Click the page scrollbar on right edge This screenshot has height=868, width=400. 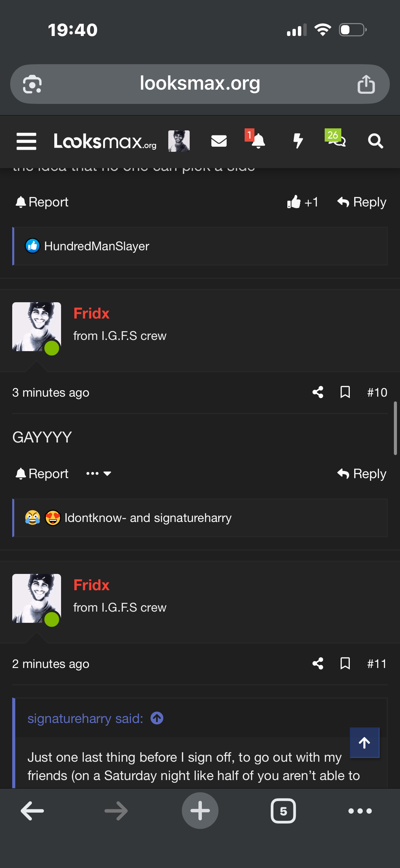(395, 428)
